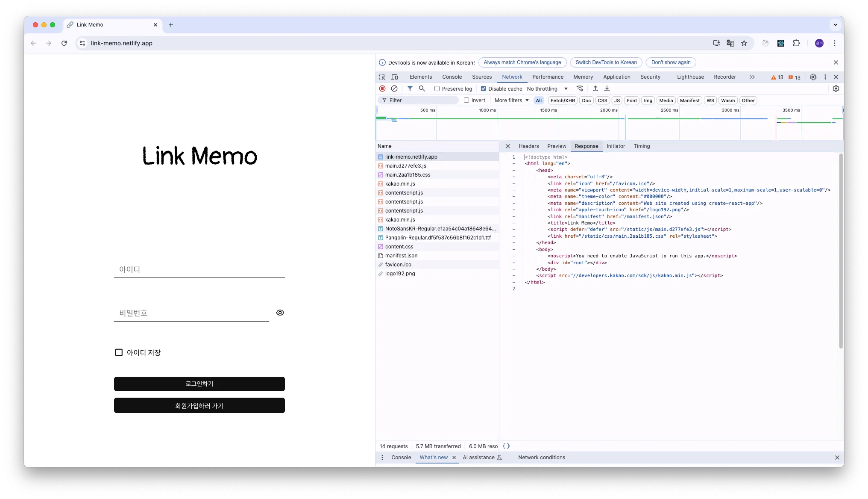The image size is (868, 499).
Task: Show more DevTools tabs chevron
Action: point(752,77)
